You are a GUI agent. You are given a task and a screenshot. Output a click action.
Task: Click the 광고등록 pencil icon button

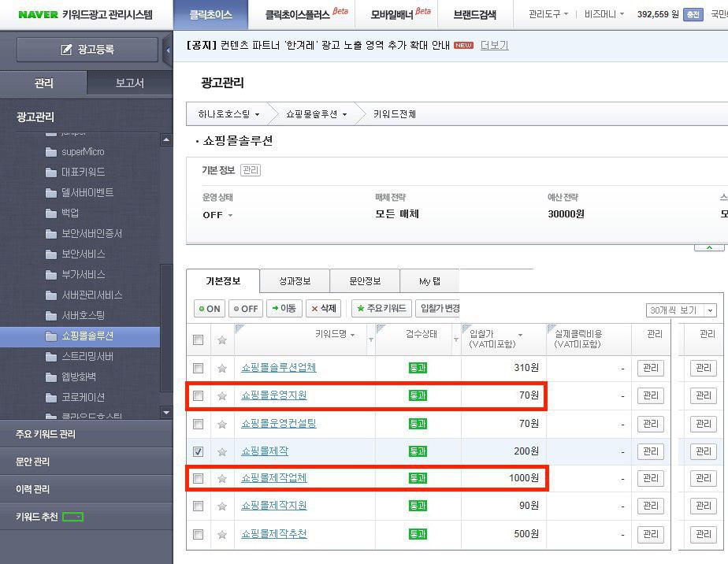tap(87, 49)
